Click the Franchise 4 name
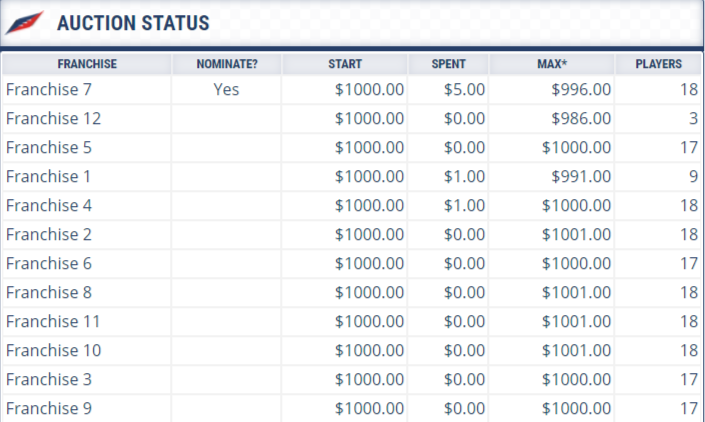This screenshot has width=705, height=422. [49, 205]
